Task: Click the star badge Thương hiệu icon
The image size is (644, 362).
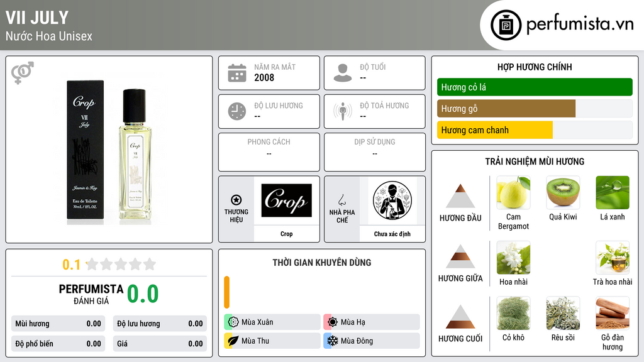Action: (236, 200)
